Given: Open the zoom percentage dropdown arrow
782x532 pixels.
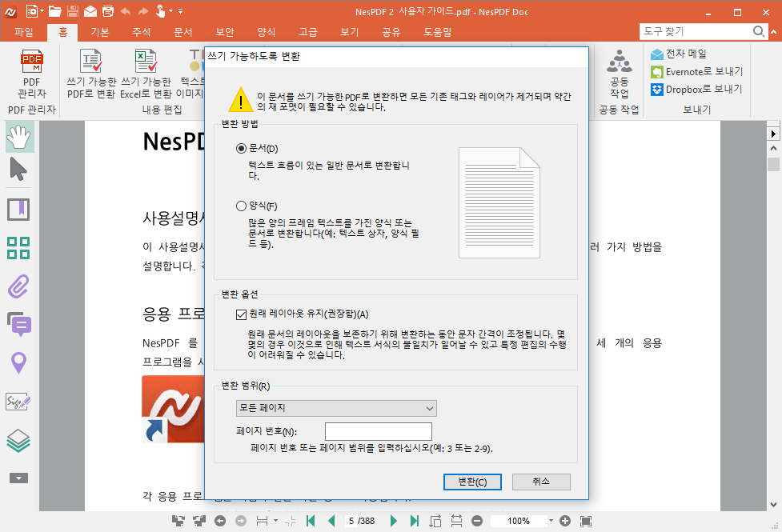Looking at the screenshot, I should [551, 521].
